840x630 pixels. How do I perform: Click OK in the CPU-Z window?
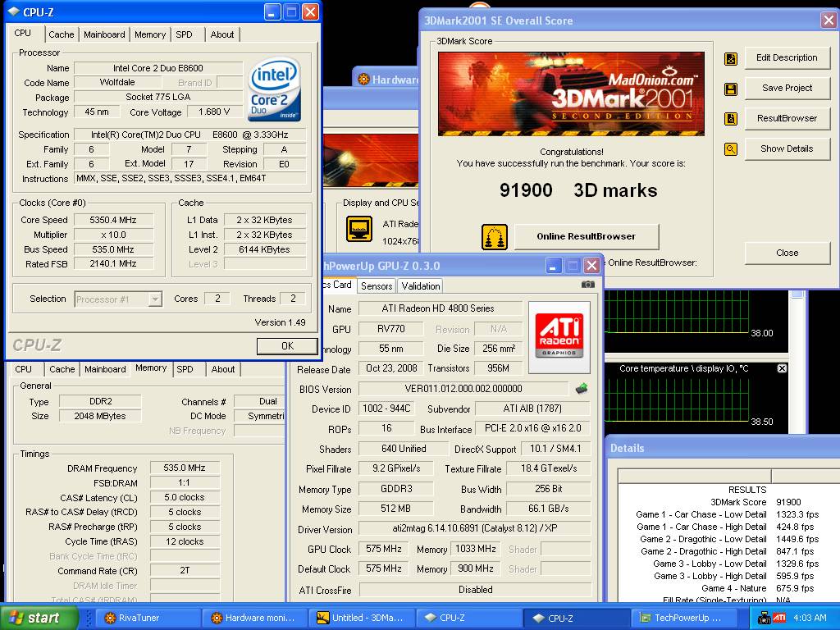click(287, 346)
